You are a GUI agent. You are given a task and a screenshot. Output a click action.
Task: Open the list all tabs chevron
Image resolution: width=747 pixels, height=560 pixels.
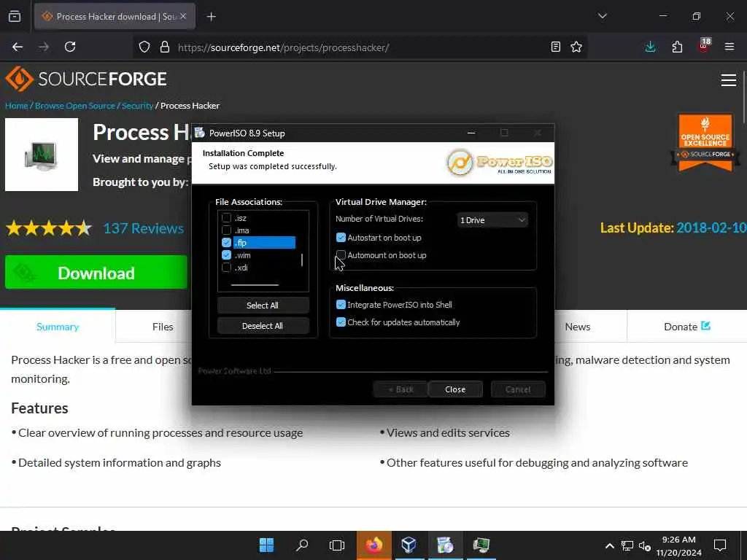click(603, 16)
